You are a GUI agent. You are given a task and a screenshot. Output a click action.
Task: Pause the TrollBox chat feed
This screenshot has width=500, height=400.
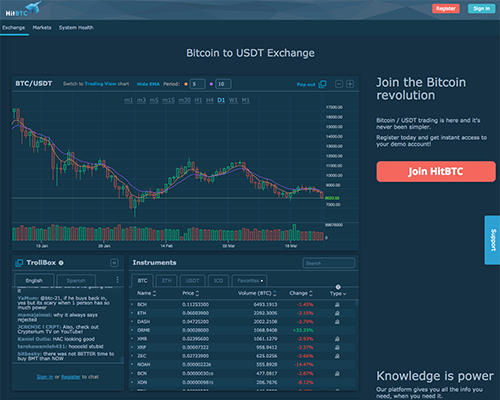114,263
